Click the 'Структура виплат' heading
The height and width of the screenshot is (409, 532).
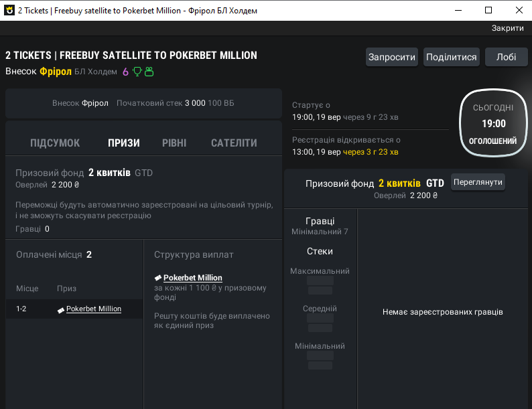coord(194,254)
